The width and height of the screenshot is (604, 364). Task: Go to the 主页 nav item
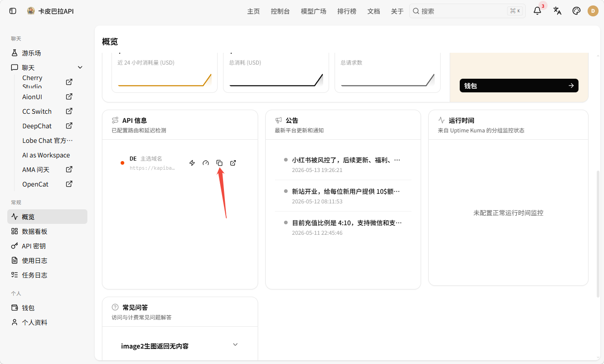pos(254,11)
